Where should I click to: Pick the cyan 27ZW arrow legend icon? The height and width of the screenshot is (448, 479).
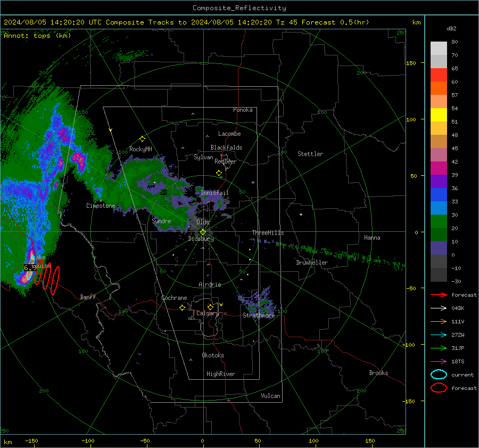439,335
